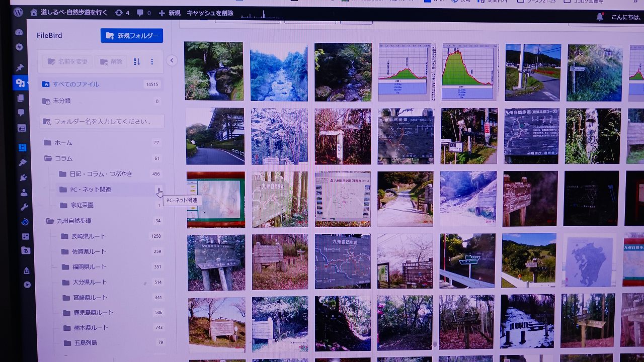
Task: Open the Plugins icon in sidebar
Action: tap(23, 177)
